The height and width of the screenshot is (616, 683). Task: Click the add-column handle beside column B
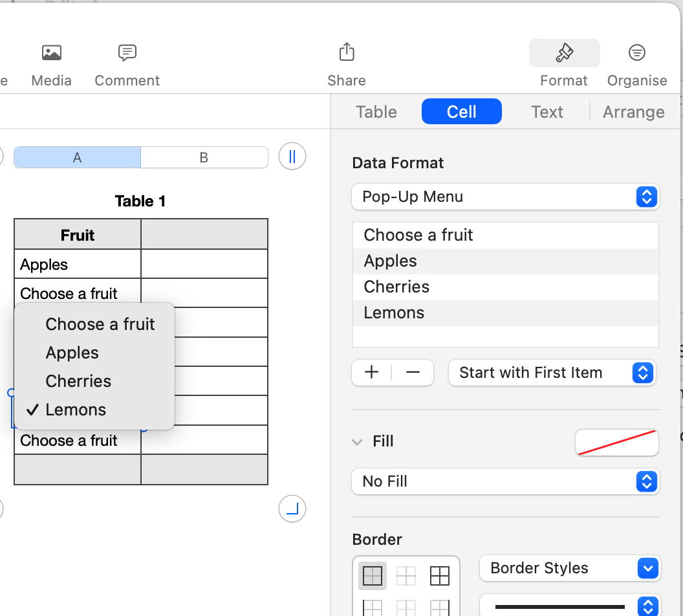[x=292, y=157]
